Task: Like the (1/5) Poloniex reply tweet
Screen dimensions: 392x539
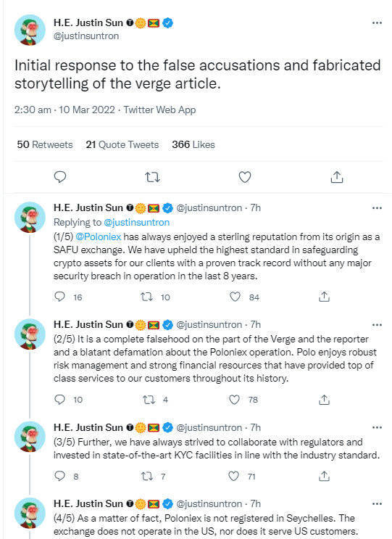Action: 235,297
